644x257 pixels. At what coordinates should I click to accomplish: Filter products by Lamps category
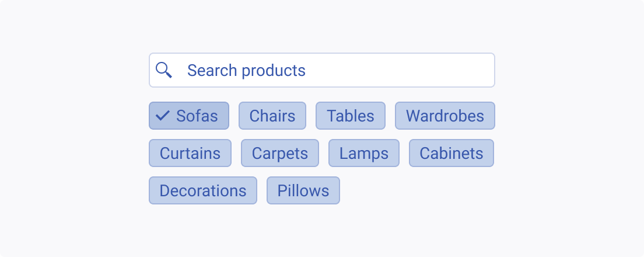coord(364,153)
